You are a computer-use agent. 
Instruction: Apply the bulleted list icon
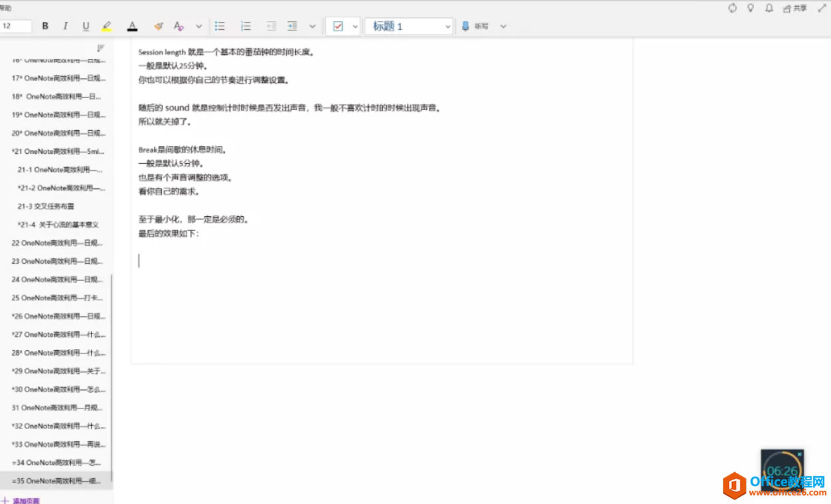pos(220,26)
